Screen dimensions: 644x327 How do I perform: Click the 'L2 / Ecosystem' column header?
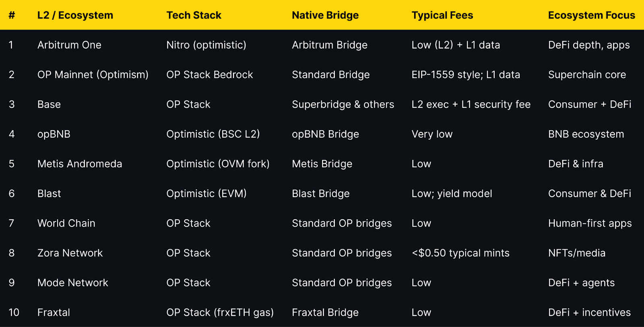tap(75, 15)
